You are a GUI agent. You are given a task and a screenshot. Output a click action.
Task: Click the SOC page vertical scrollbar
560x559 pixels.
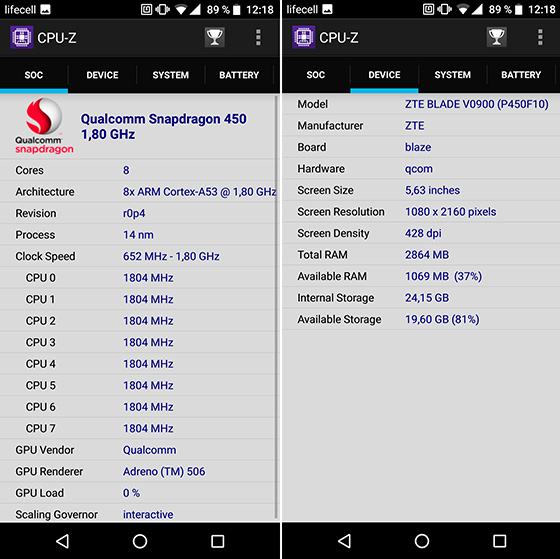276,306
